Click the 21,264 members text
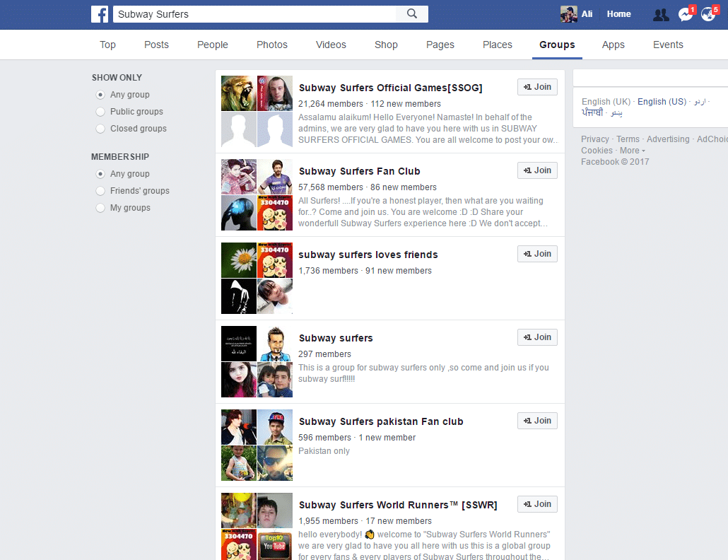The width and height of the screenshot is (728, 560). tap(331, 104)
